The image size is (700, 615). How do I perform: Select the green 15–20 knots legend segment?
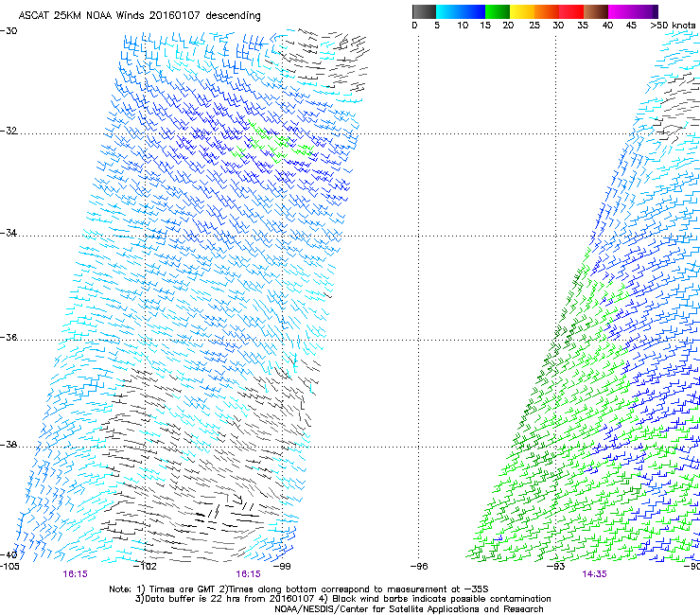point(498,11)
